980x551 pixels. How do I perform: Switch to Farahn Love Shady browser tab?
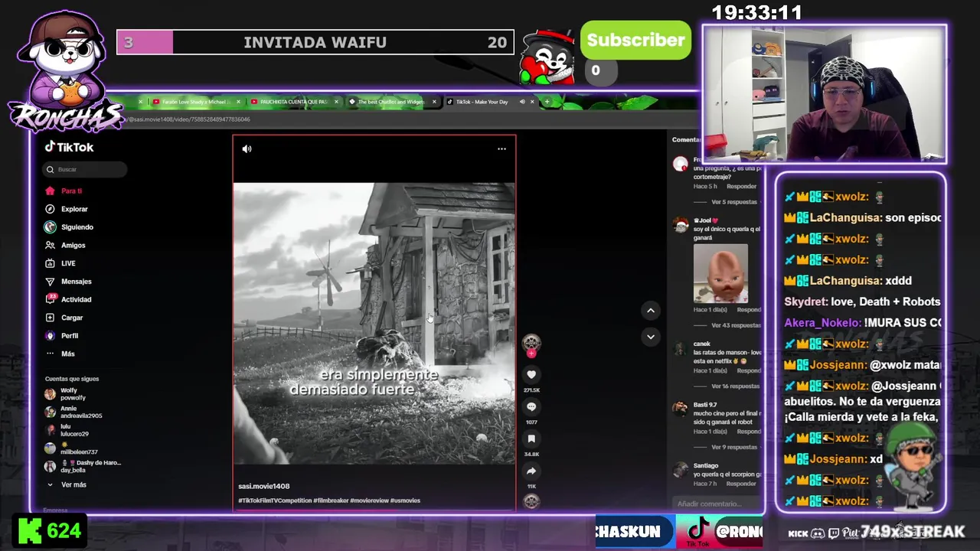point(195,102)
